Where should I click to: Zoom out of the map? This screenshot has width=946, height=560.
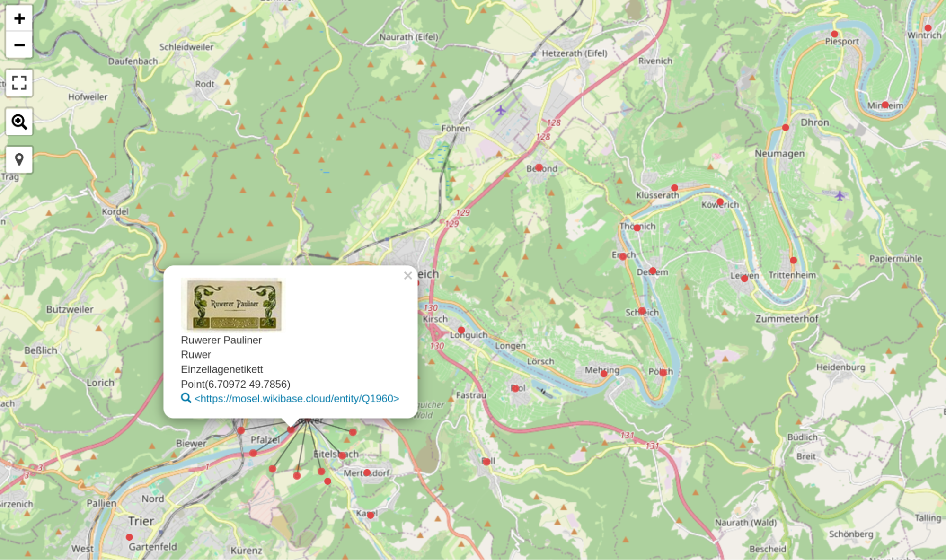19,45
